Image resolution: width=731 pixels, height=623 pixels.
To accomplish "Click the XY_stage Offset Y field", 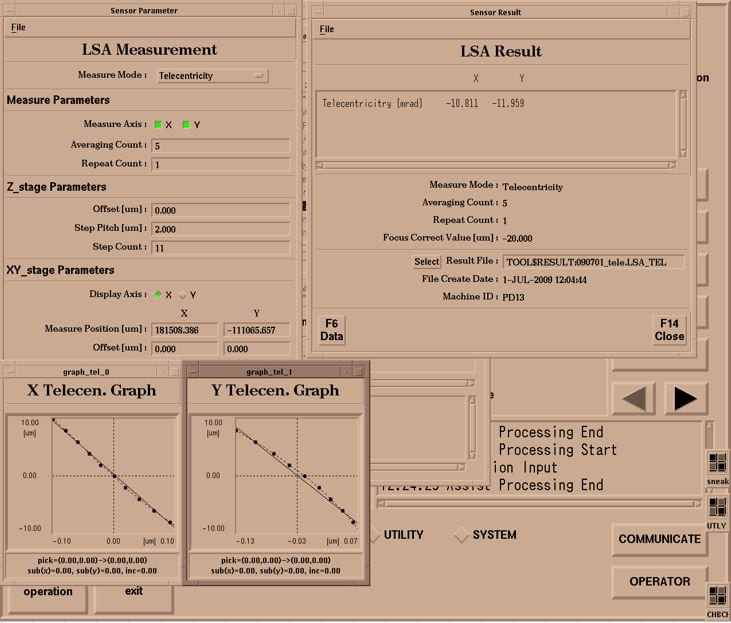I will tap(256, 348).
